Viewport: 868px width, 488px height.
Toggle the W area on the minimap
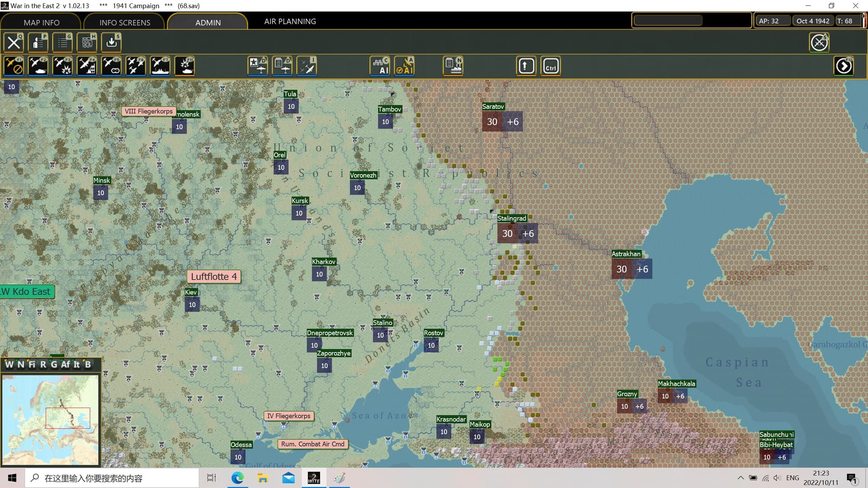[9, 364]
